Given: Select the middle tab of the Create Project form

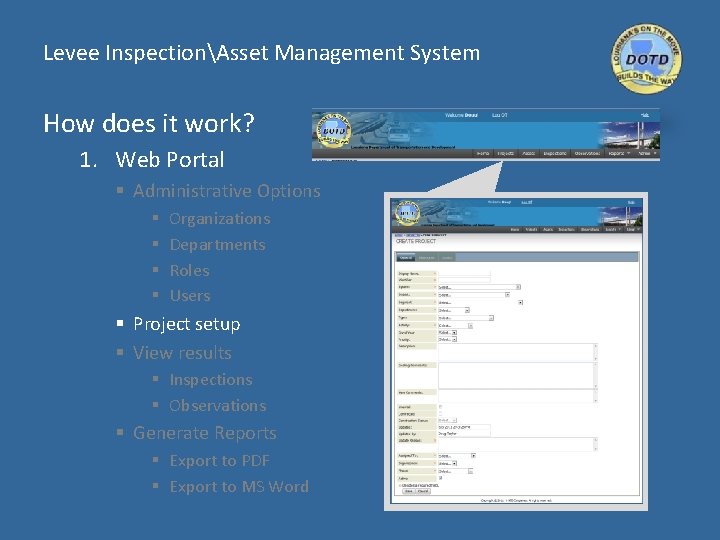Looking at the screenshot, I should (x=427, y=258).
